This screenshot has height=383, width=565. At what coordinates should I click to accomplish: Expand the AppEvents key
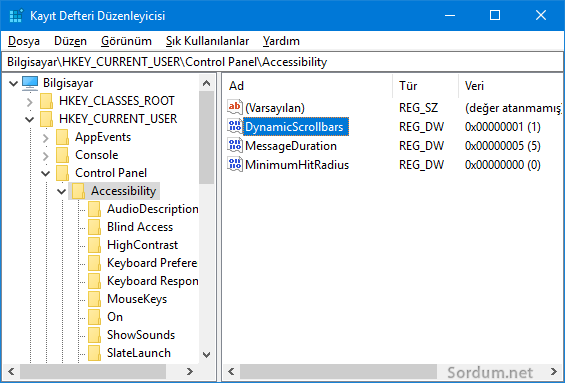(46, 138)
